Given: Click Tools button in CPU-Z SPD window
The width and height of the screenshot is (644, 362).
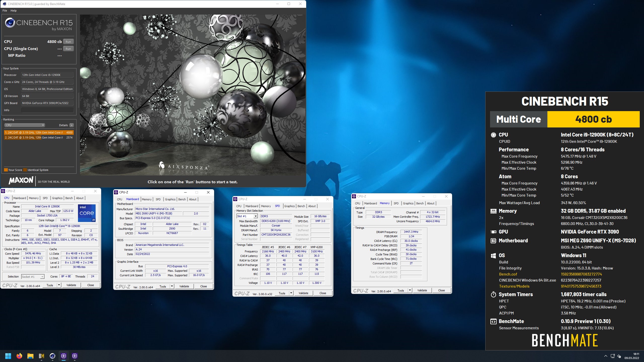Looking at the screenshot, I should (282, 293).
